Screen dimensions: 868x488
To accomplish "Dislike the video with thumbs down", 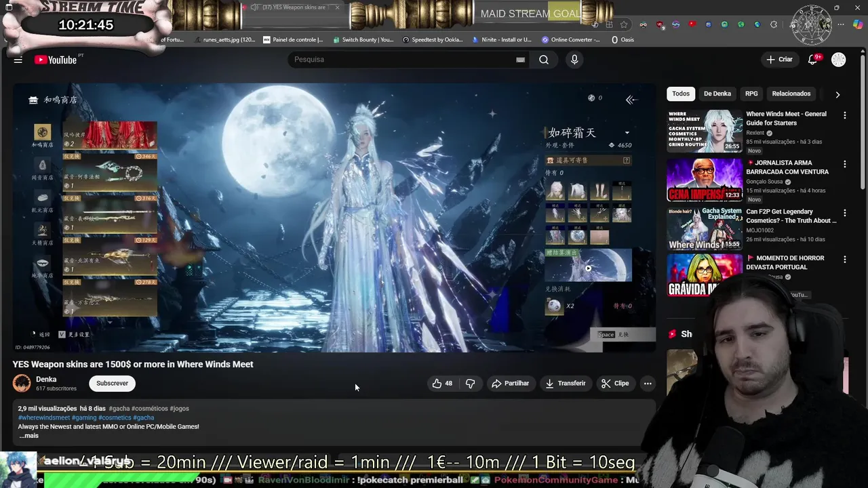I will coord(470,384).
